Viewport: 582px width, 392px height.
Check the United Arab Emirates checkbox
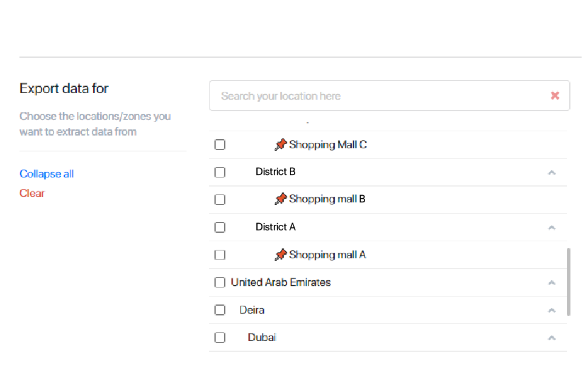pyautogui.click(x=220, y=283)
